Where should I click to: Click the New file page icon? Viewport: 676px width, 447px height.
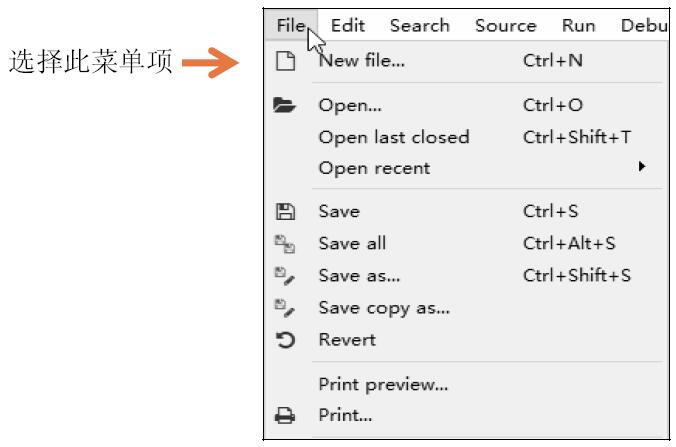tap(285, 61)
